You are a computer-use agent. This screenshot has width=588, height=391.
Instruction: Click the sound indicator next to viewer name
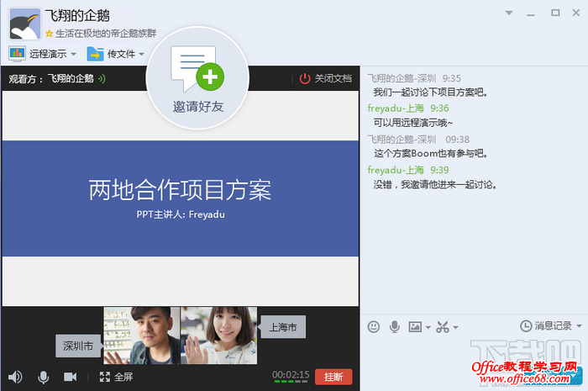102,78
